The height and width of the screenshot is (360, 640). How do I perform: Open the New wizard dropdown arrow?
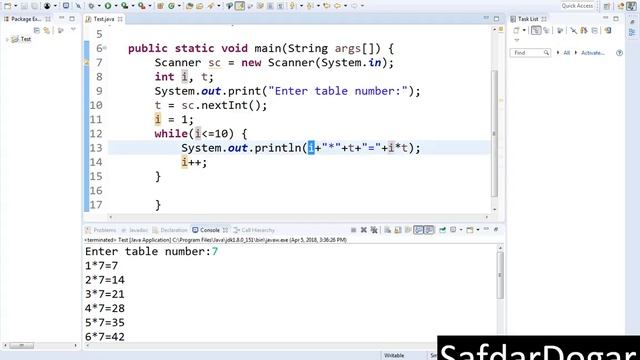pos(16,6)
